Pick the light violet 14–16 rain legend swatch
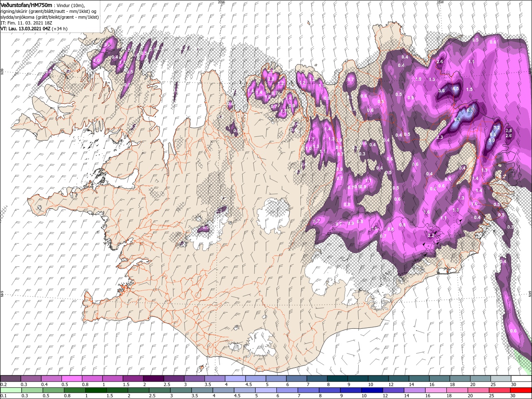Viewport: 532px width, 399px height. (x=415, y=390)
